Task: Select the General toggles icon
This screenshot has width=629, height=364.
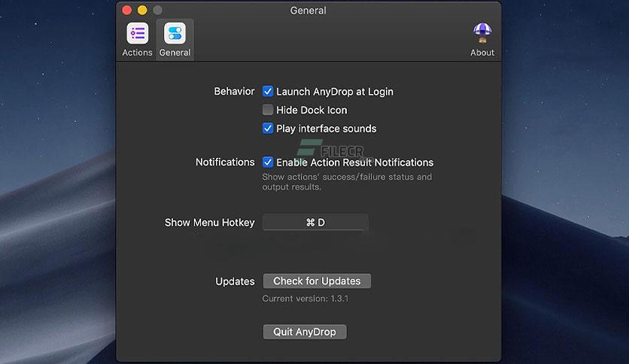Action: click(x=175, y=33)
